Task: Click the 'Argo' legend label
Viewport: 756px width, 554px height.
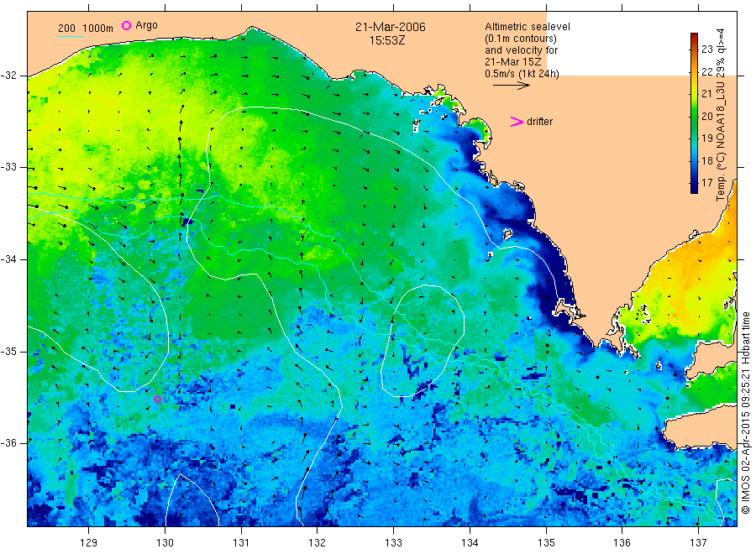Action: tap(146, 25)
